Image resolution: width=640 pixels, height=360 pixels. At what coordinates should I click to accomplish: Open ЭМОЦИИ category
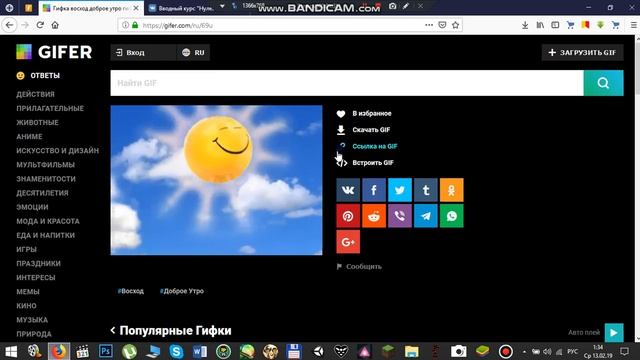pyautogui.click(x=32, y=207)
